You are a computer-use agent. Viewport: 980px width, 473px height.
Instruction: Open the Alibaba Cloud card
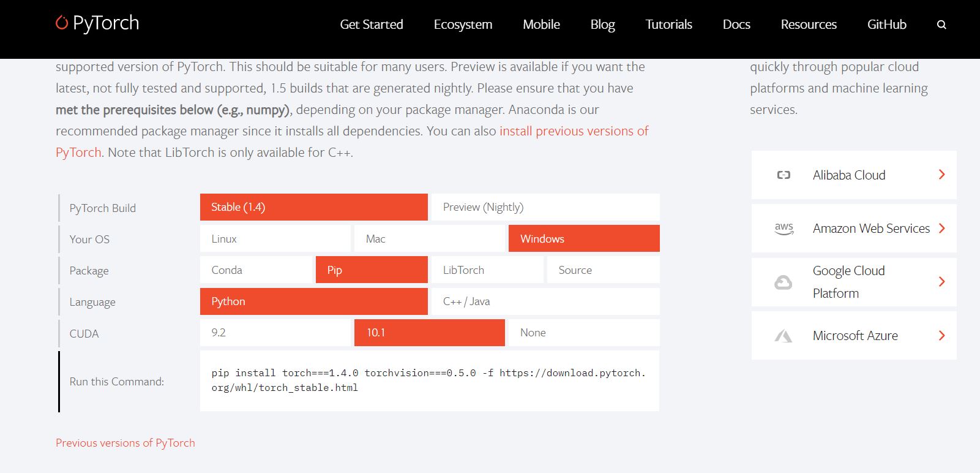click(x=854, y=175)
